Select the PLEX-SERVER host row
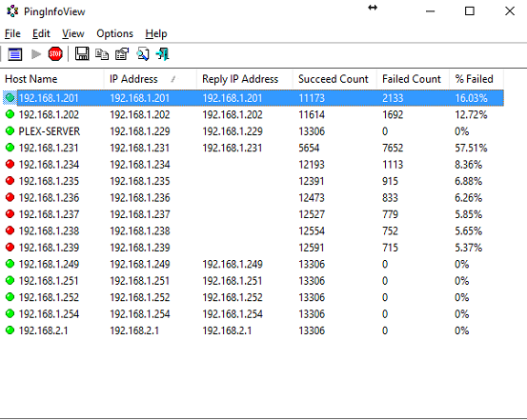Screen dimensions: 527x420 [253, 131]
